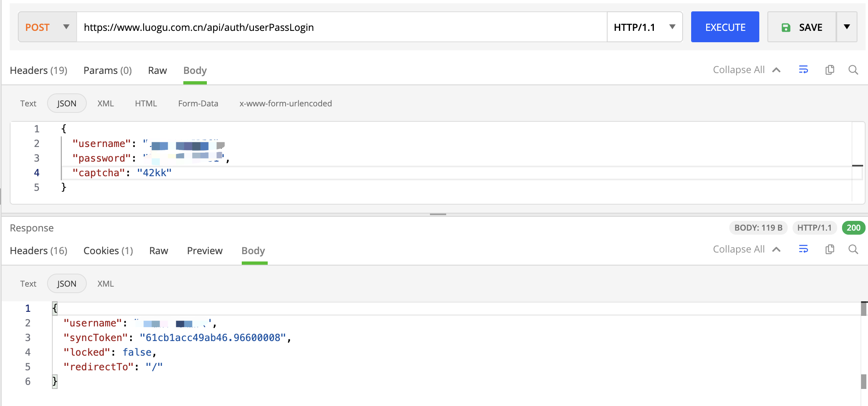Screen dimensions: 868x406
Task: Click the response body vertical scrollbar
Action: 864,345
